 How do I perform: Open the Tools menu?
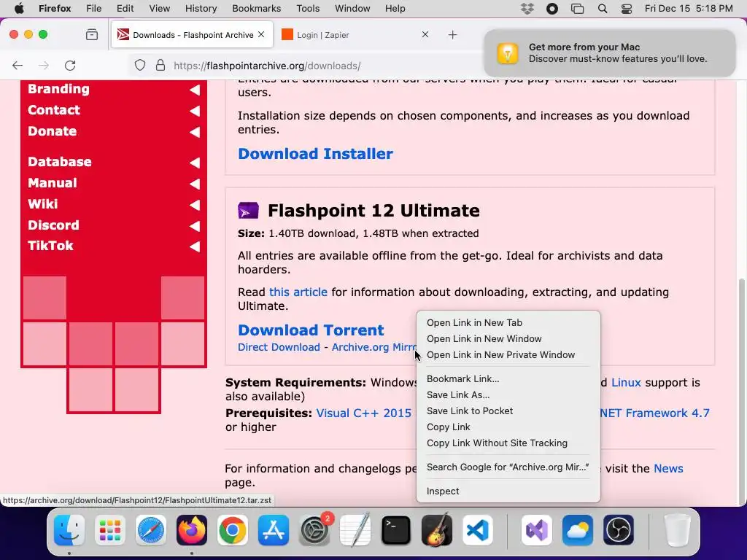tap(308, 8)
